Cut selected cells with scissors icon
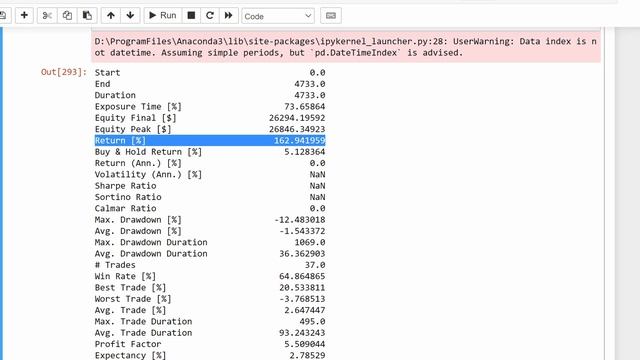 click(x=47, y=16)
